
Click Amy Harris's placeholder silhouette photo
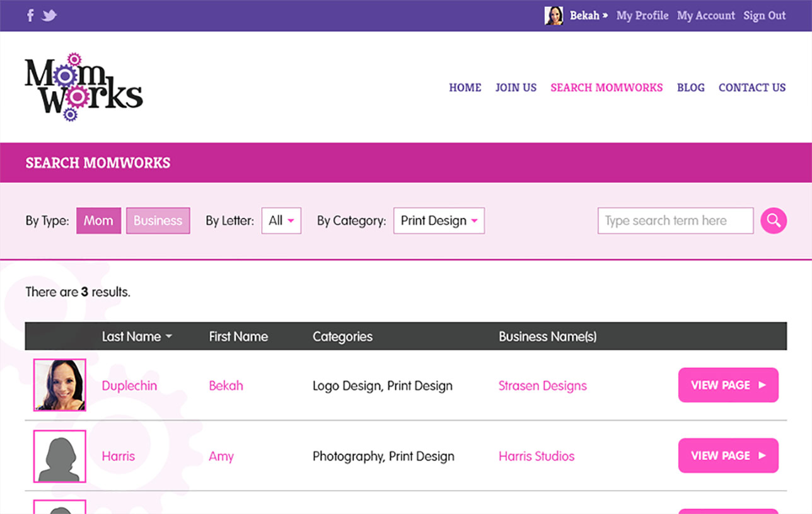tap(60, 456)
